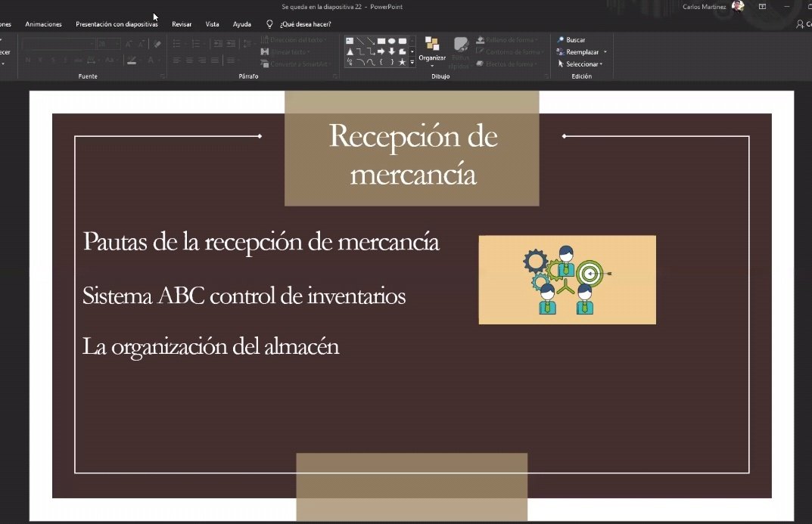This screenshot has width=812, height=524.
Task: Toggle Center alignment button
Action: [189, 60]
